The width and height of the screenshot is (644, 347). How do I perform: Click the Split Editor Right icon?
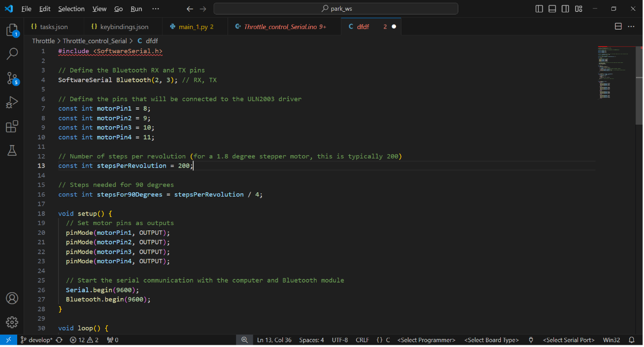[x=618, y=26]
